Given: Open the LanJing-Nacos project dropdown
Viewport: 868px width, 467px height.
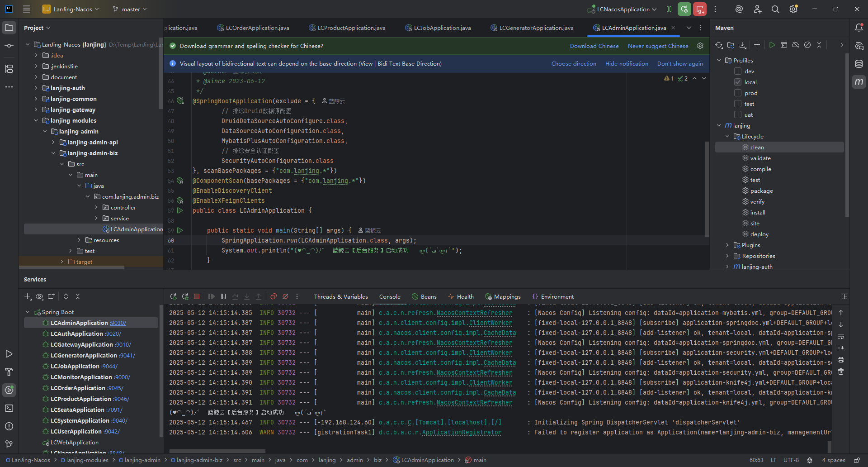Looking at the screenshot, I should click(x=71, y=9).
